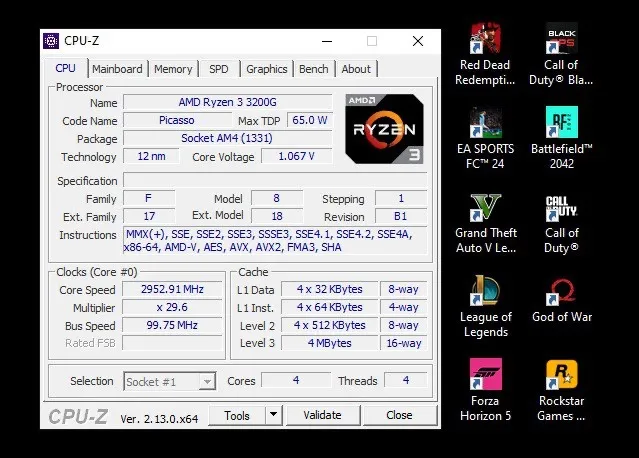639x458 pixels.
Task: Click the Package value Socket AM4 (1331)
Action: [x=227, y=138]
